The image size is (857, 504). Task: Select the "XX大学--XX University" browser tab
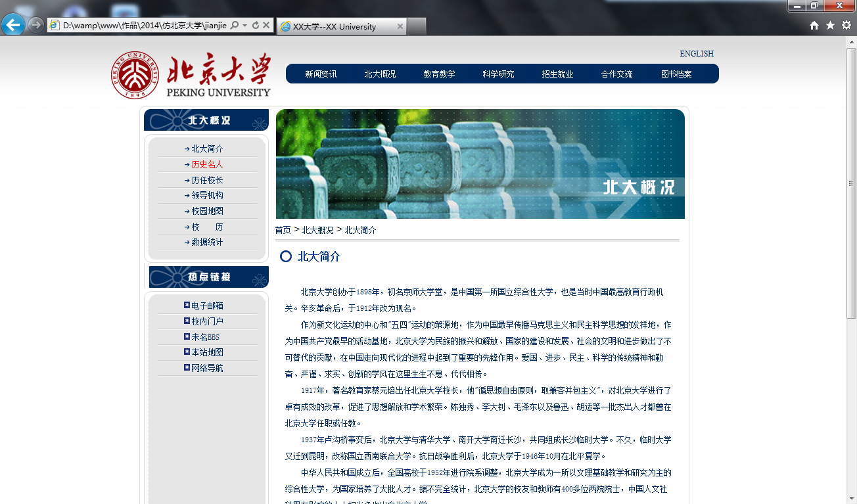point(335,27)
